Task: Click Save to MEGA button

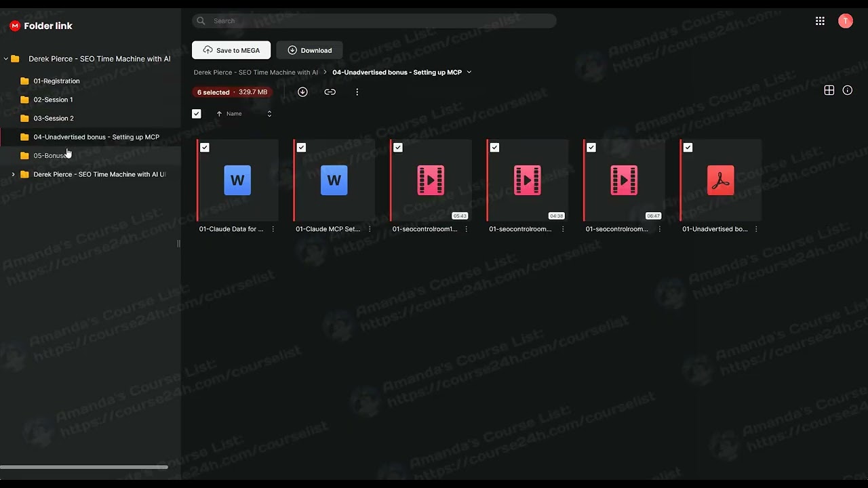Action: (x=231, y=50)
